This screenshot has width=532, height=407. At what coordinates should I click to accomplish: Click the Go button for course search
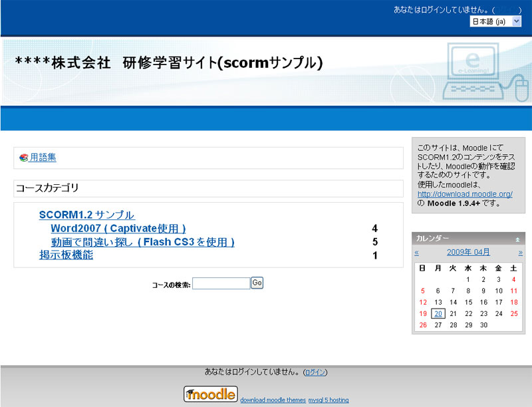pyautogui.click(x=257, y=283)
